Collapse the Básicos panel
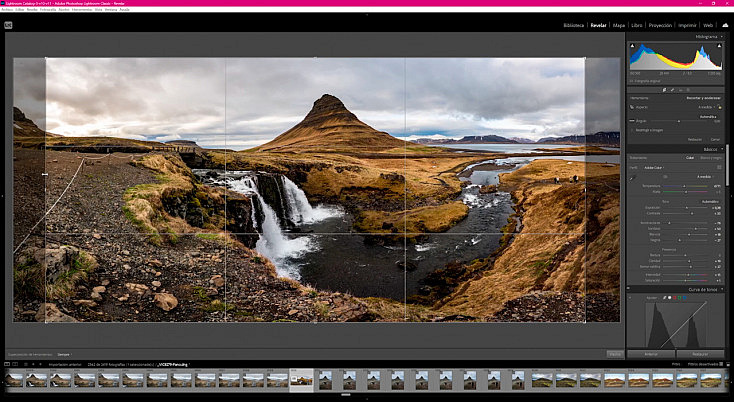The image size is (734, 402). [722, 149]
